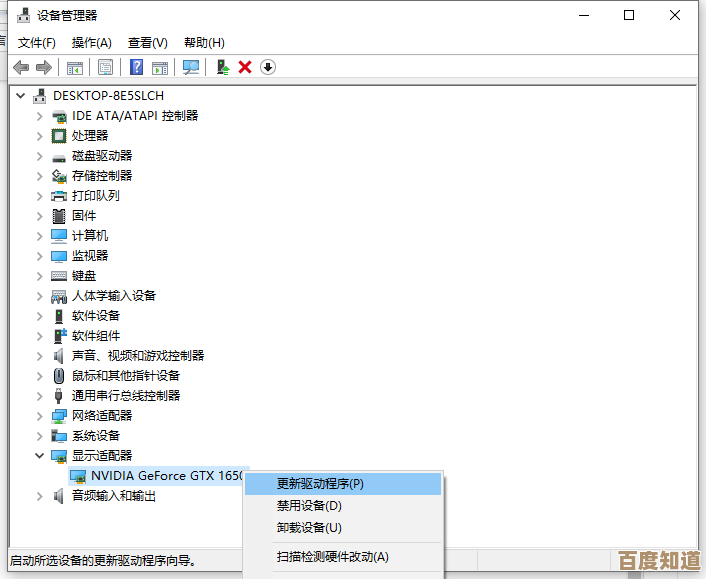Open the 帮助(H) menu
The image size is (706, 579).
pos(204,43)
